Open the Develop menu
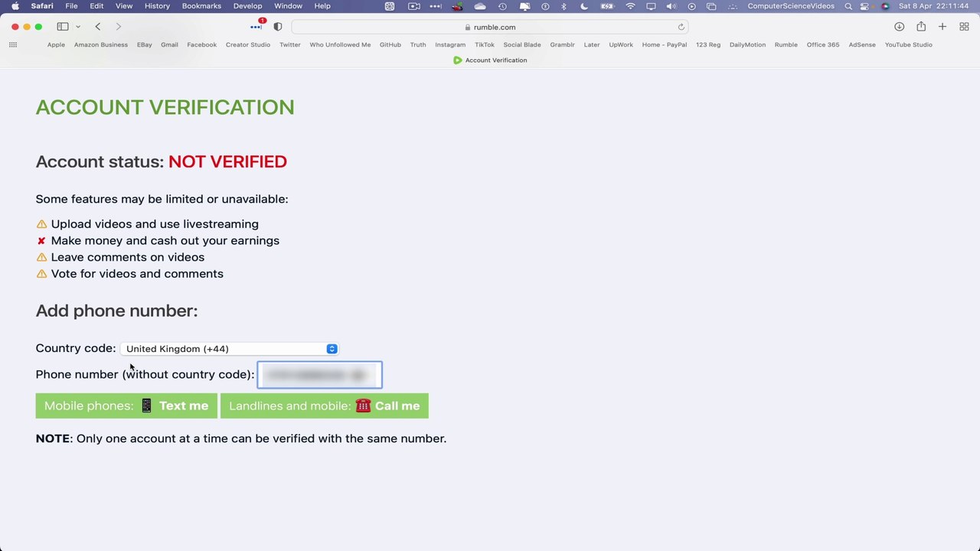980x551 pixels. [x=247, y=6]
